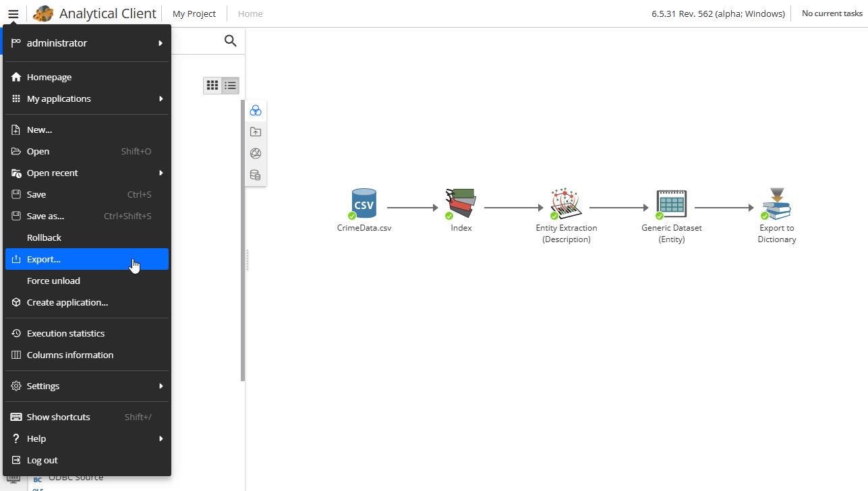
Task: Switch to grid view layout
Action: pyautogui.click(x=212, y=86)
